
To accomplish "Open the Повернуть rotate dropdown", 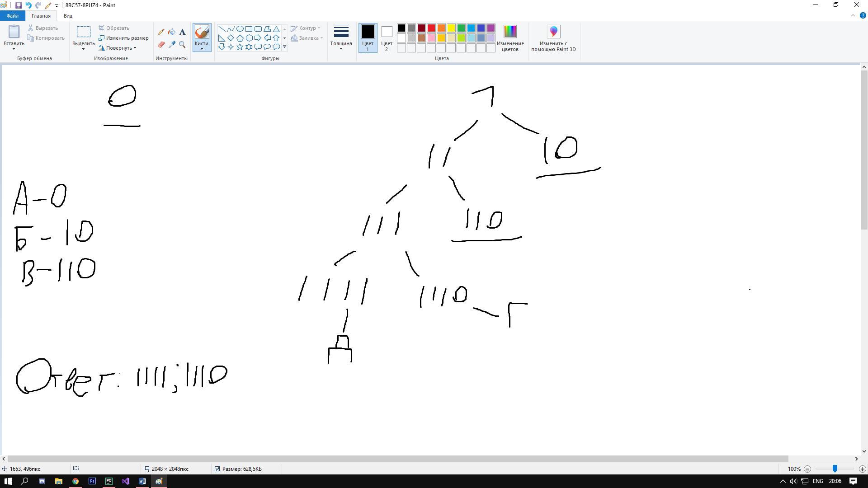I will 120,48.
